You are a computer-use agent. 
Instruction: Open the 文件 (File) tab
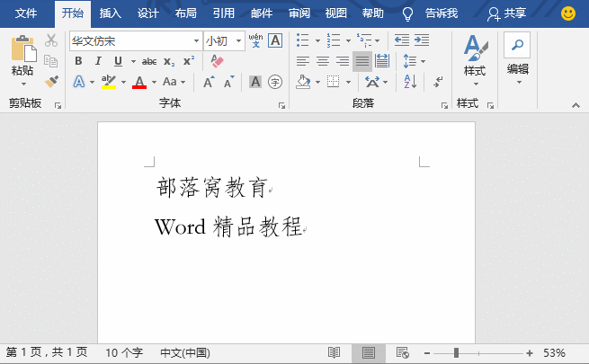pyautogui.click(x=26, y=13)
